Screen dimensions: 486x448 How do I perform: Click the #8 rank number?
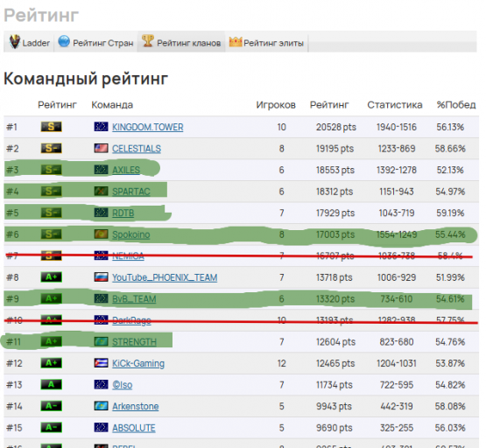12,277
